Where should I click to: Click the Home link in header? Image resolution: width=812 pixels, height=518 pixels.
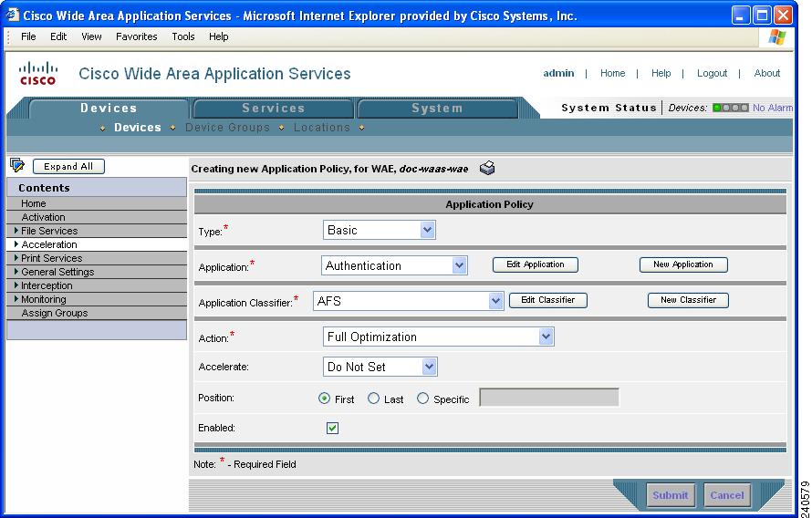612,73
